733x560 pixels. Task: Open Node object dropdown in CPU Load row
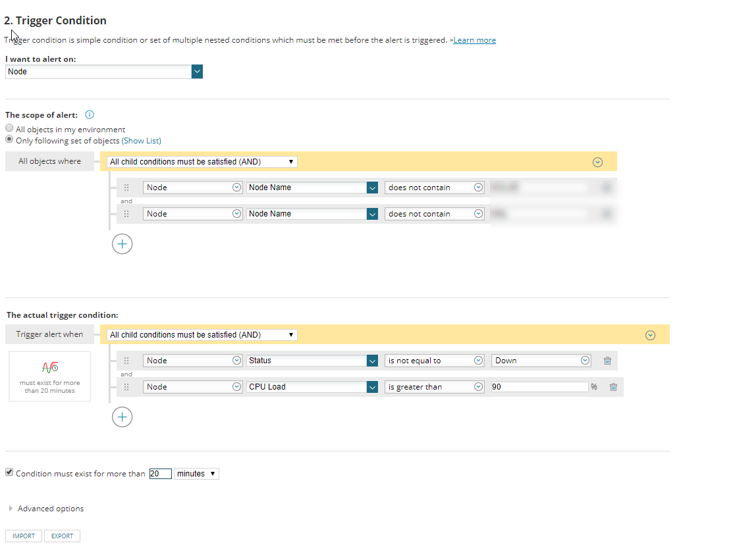click(192, 387)
